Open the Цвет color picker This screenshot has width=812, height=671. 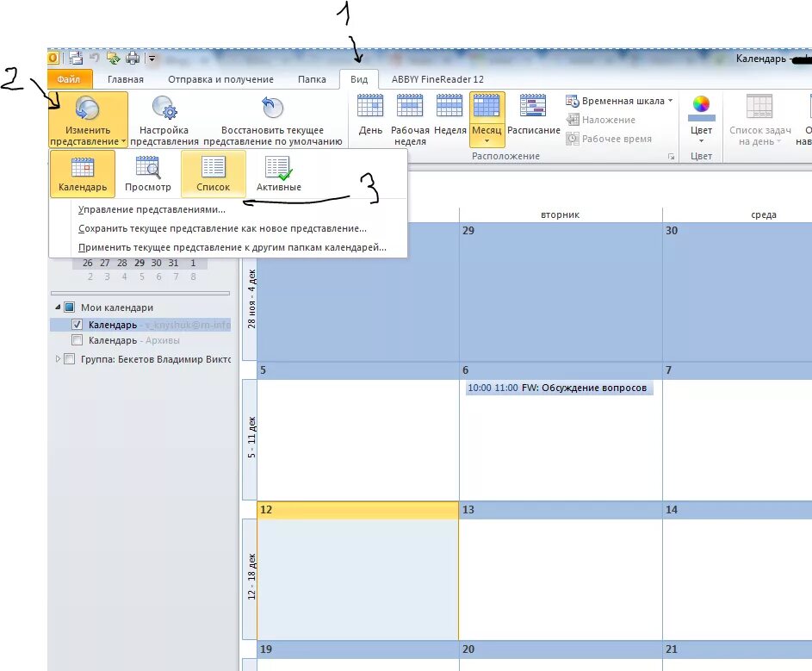(701, 108)
